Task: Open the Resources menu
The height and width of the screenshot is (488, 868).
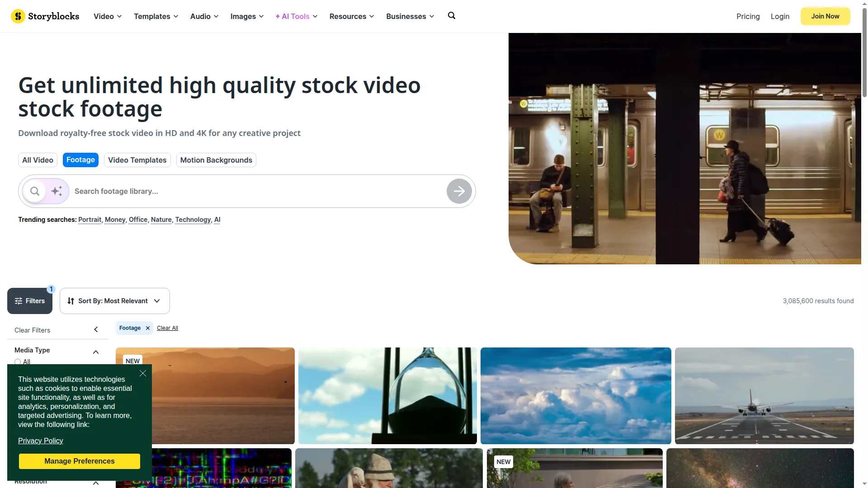Action: pos(352,16)
